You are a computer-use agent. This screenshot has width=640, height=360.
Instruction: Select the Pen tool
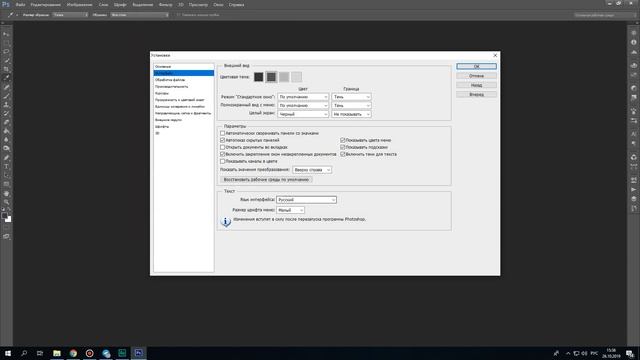click(6, 158)
